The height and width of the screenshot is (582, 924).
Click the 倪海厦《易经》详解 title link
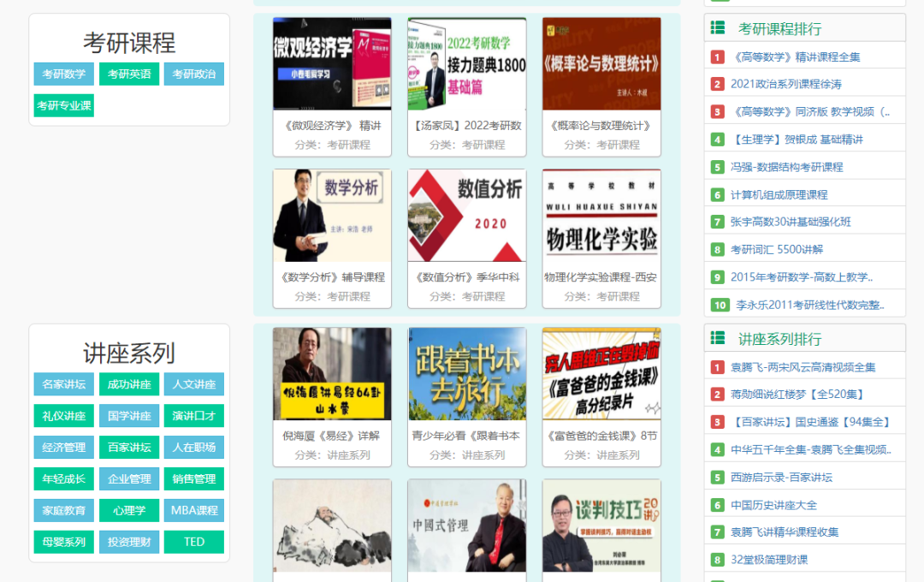(332, 436)
